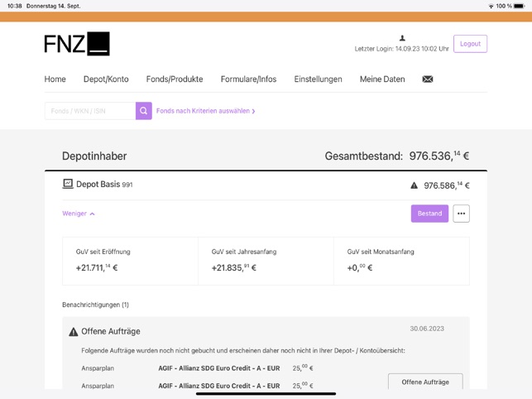The height and width of the screenshot is (399, 532).
Task: Click the Depot Basis chart icon
Action: [x=68, y=184]
